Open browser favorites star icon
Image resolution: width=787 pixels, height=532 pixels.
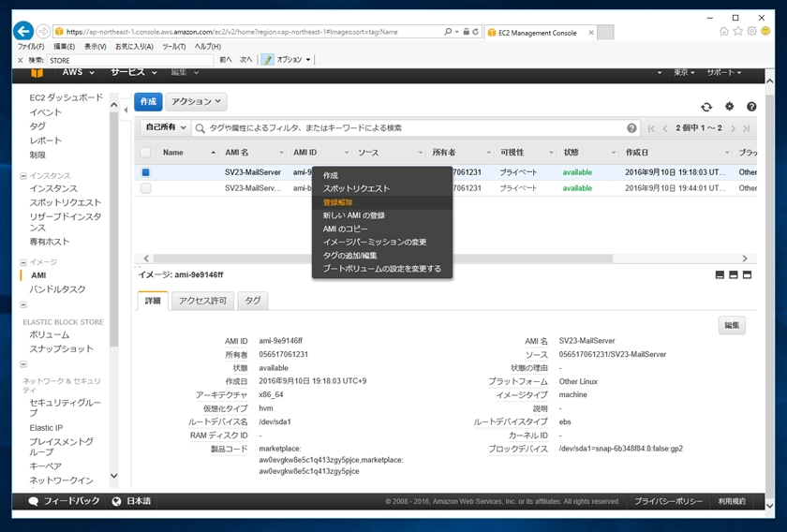tap(738, 31)
